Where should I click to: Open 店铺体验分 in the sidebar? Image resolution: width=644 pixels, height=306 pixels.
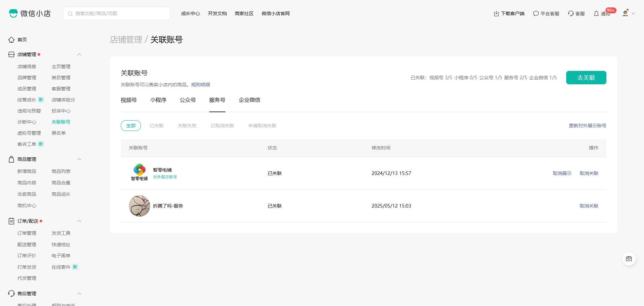coord(63,100)
